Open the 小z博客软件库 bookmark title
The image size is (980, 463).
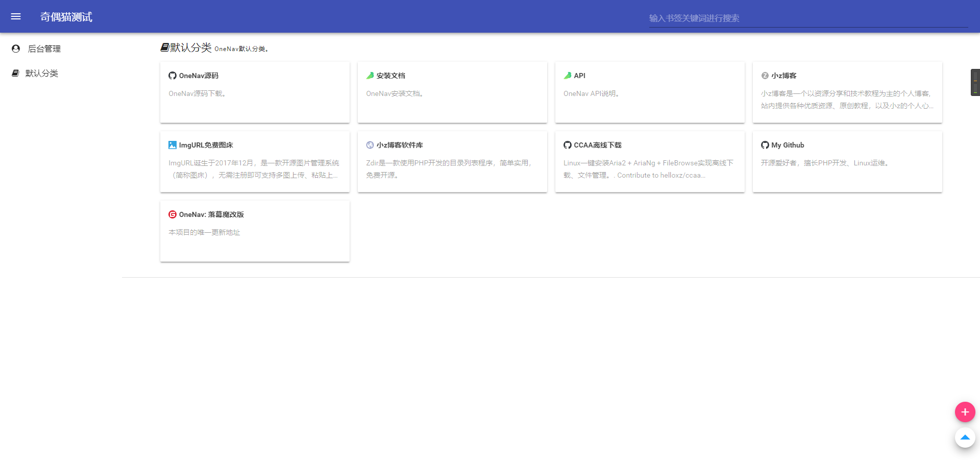[x=400, y=145]
